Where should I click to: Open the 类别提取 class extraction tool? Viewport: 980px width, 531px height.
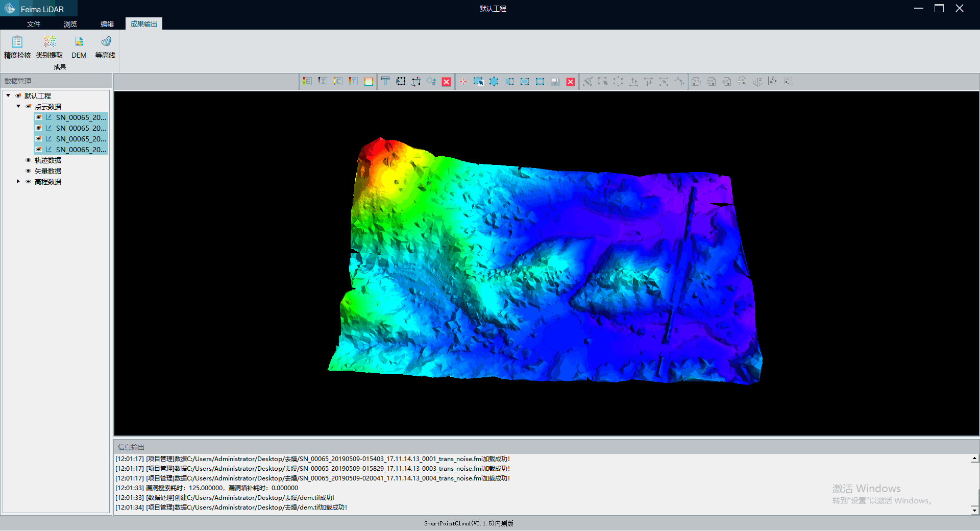click(50, 47)
